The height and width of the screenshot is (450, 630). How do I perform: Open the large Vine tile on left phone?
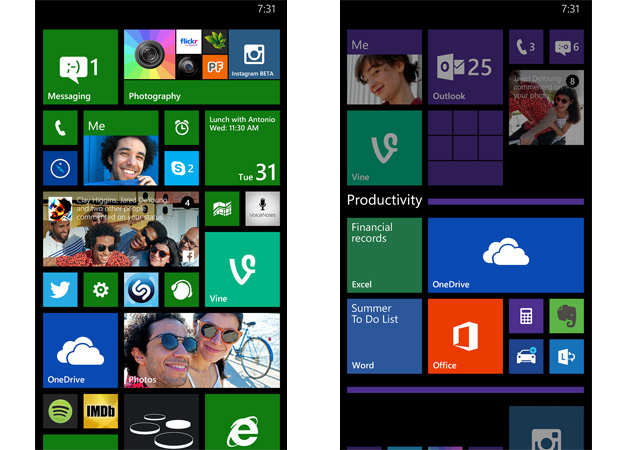(x=242, y=270)
